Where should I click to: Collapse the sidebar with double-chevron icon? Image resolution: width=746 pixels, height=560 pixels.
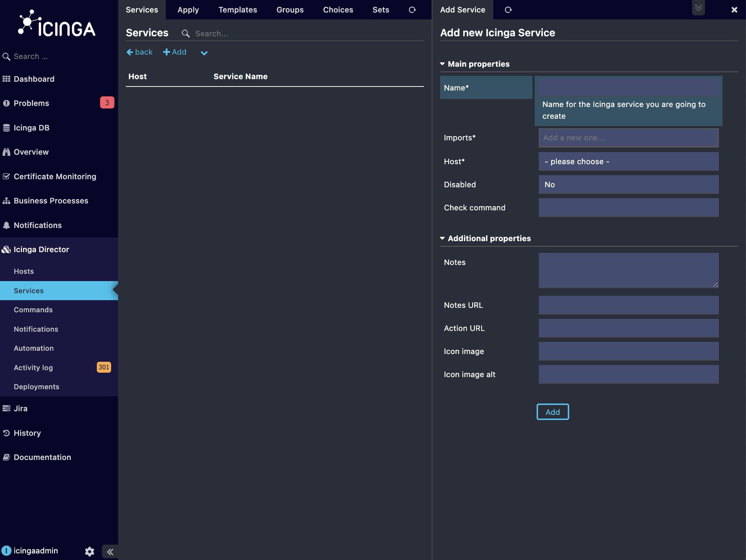[x=110, y=552]
